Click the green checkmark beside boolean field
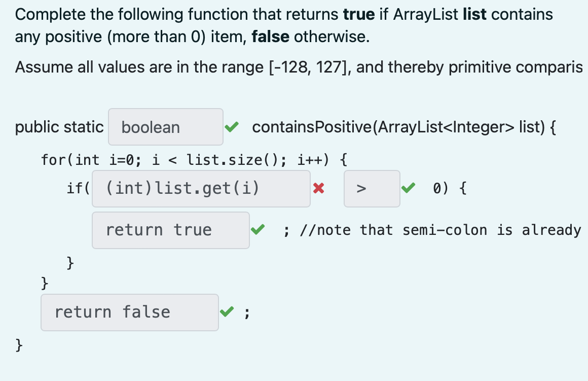 (x=232, y=127)
